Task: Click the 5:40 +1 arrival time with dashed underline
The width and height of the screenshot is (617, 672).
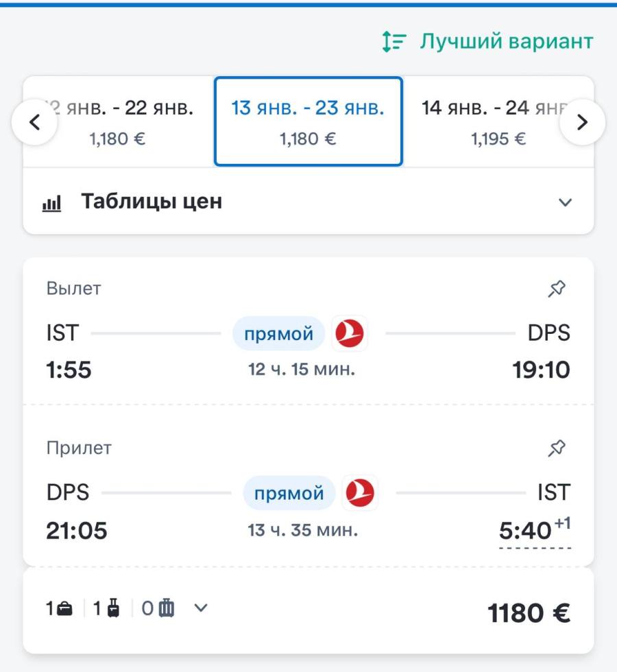Action: 535,531
